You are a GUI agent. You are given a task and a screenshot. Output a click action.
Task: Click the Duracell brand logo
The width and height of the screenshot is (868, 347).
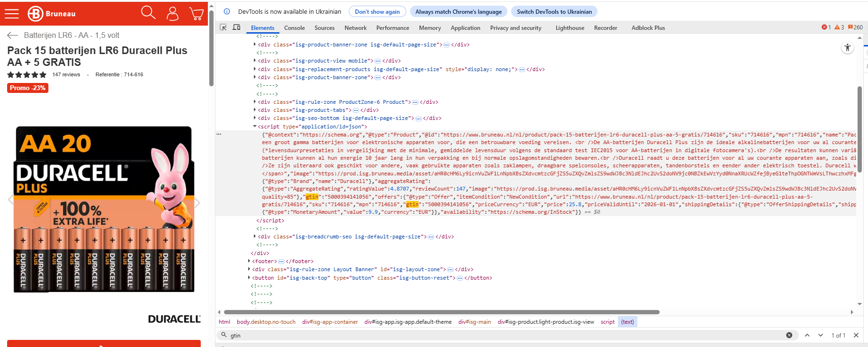pos(175,319)
